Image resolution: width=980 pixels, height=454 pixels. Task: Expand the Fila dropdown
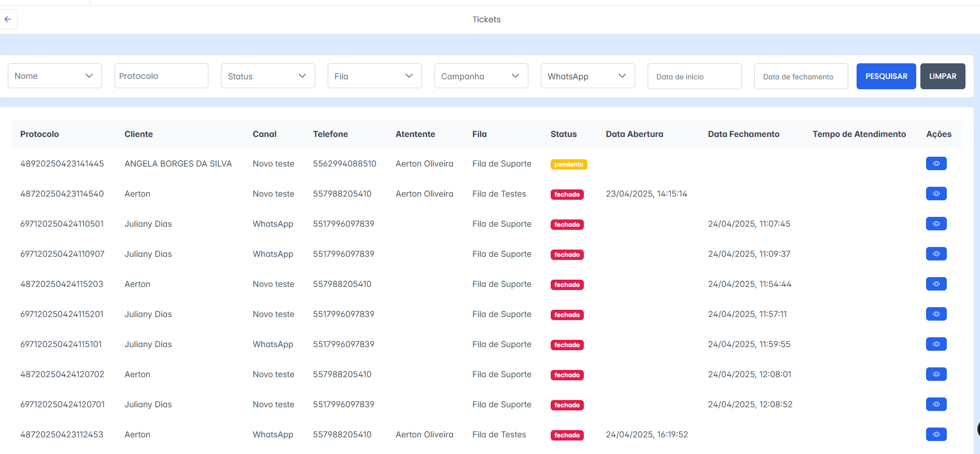click(374, 76)
